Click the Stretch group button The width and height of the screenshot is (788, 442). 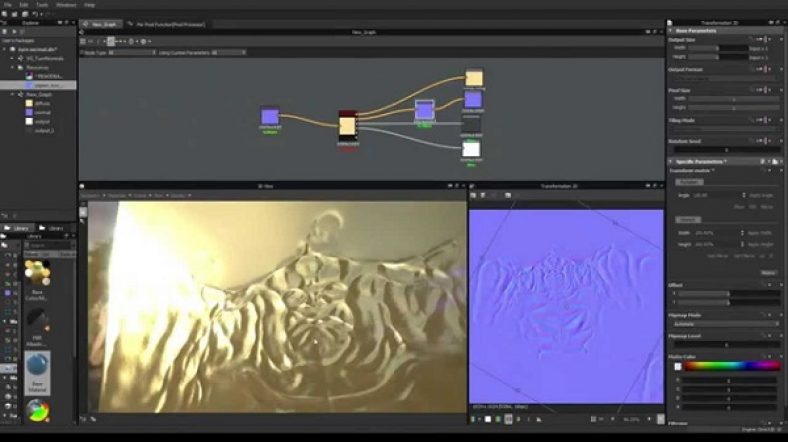687,220
